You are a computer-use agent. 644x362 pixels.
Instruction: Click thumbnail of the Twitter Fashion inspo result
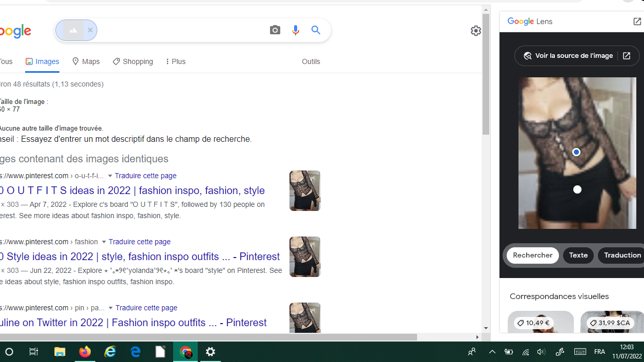[305, 318]
